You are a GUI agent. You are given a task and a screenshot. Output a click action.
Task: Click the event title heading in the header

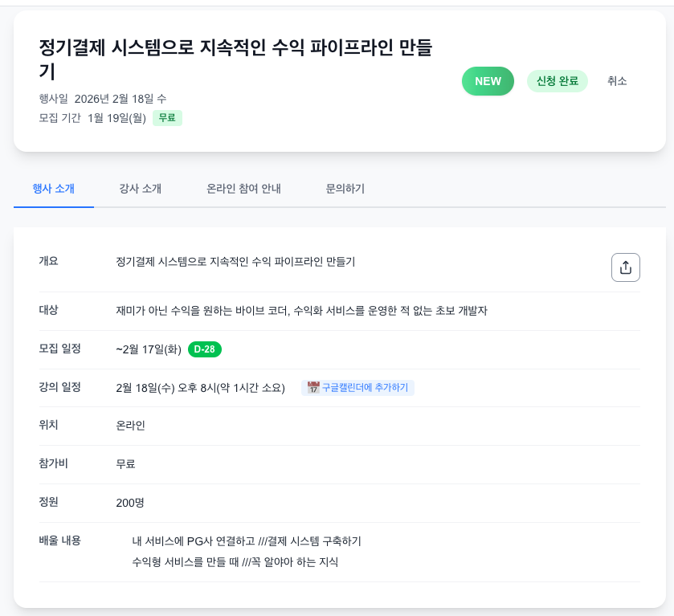coord(235,59)
